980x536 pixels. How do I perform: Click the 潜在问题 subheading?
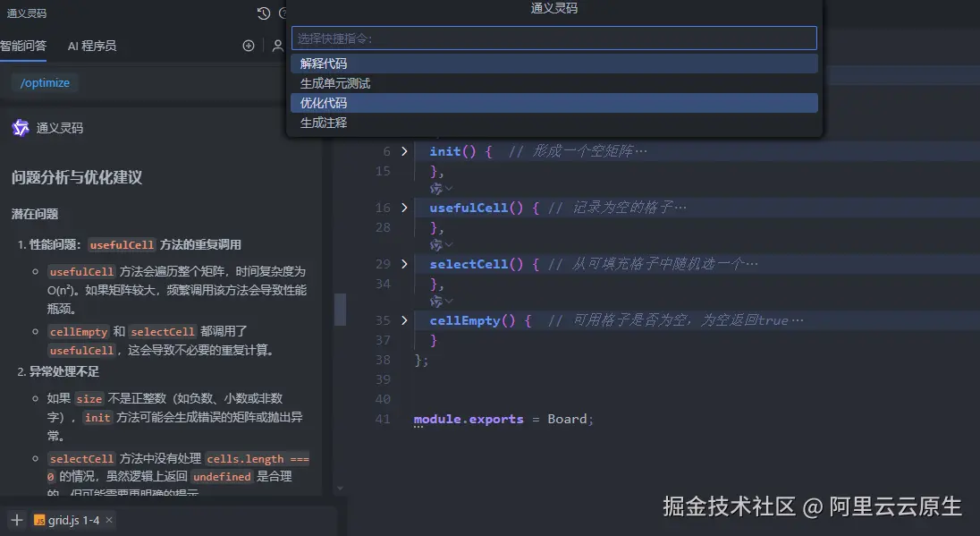click(35, 214)
